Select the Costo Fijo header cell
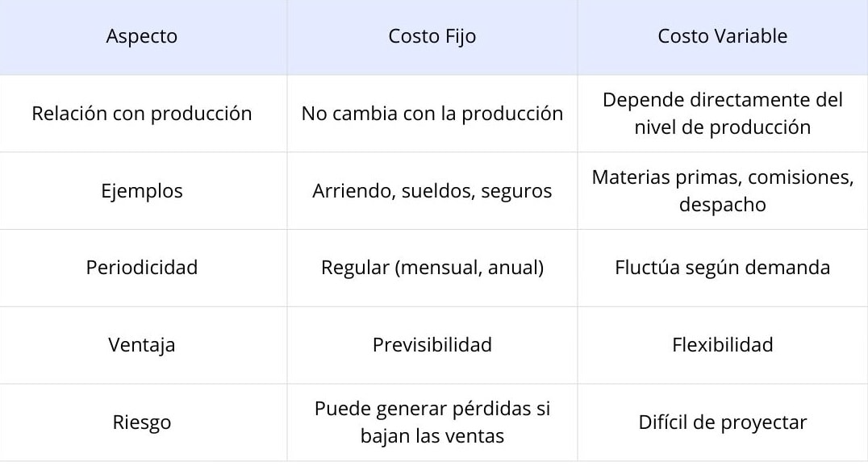The height and width of the screenshot is (466, 868). tap(432, 36)
